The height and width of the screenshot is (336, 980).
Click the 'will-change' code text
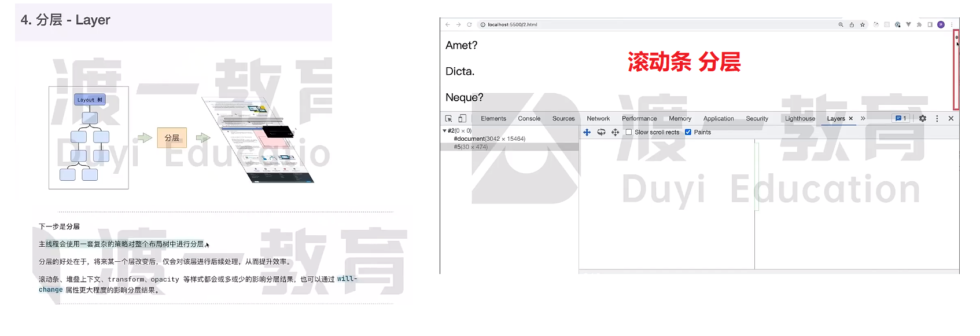tap(198, 284)
